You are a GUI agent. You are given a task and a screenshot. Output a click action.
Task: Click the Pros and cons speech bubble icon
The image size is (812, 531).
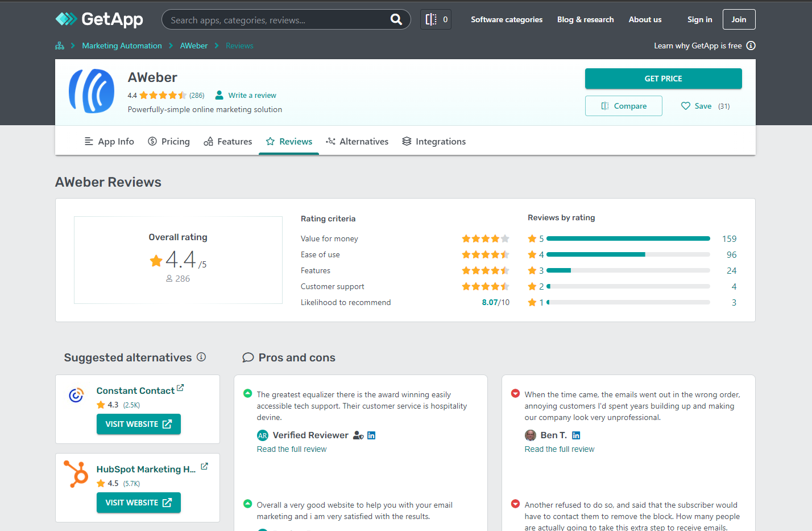pos(248,357)
